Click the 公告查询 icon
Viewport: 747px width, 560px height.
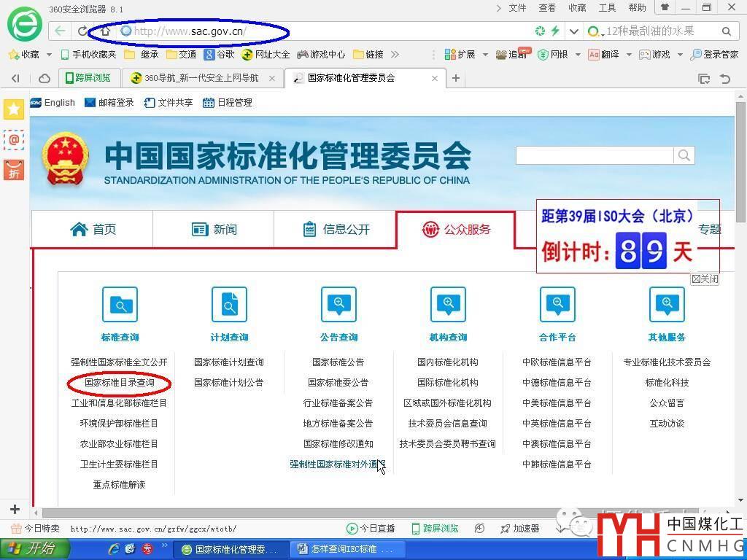tap(338, 305)
